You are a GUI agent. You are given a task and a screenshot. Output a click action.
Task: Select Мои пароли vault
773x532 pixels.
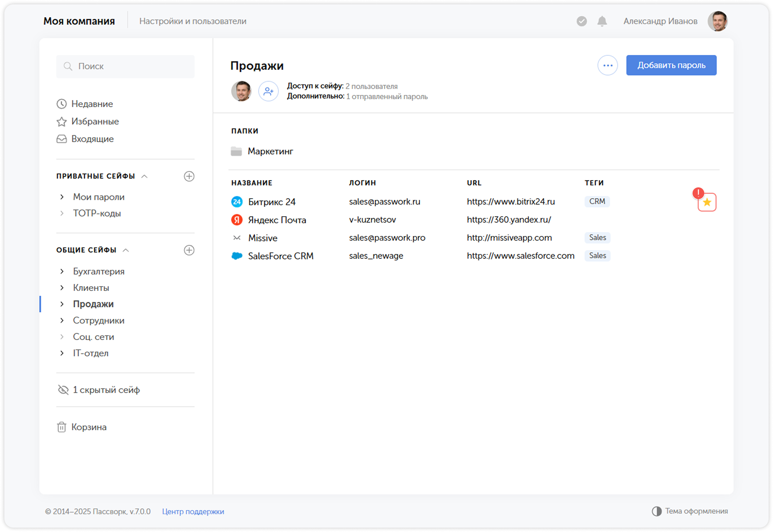tap(99, 197)
